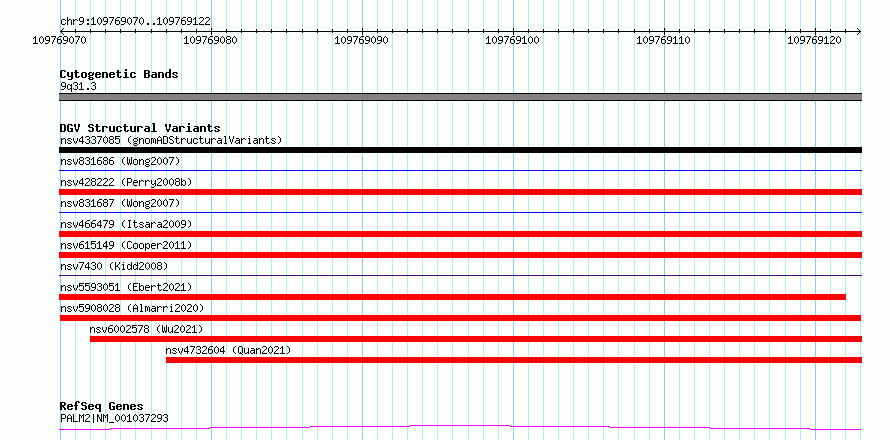Image resolution: width=890 pixels, height=440 pixels.
Task: Open the DGV Structural Variants track heading
Action: 140,128
